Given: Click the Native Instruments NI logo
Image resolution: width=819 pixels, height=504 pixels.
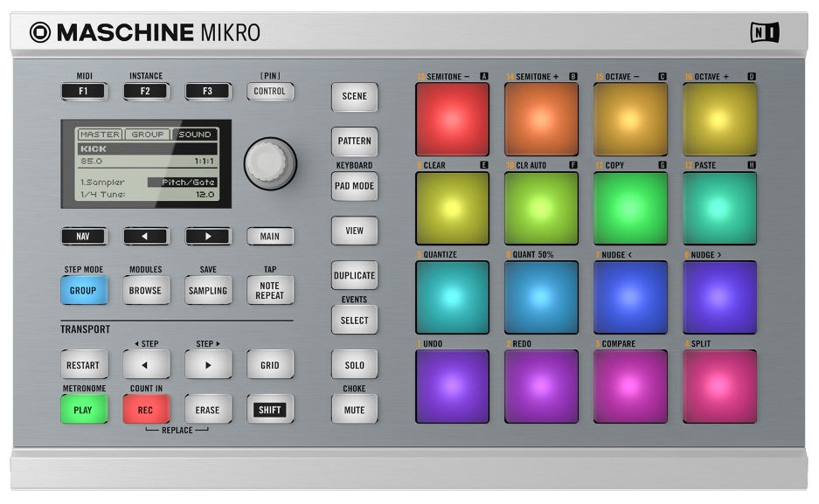Looking at the screenshot, I should [x=765, y=32].
